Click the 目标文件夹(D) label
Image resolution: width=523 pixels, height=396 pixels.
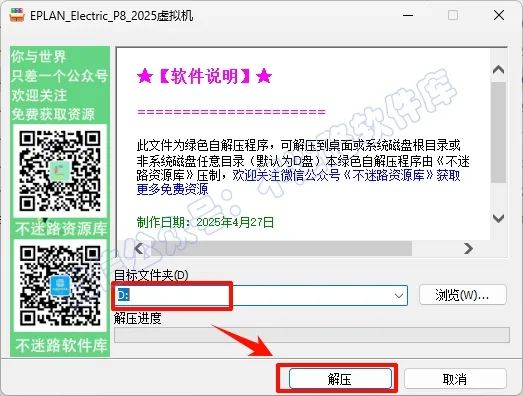pos(151,276)
